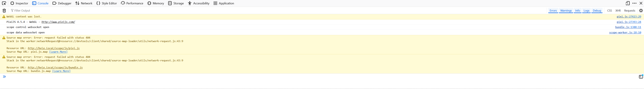Open bundle.js:1388:11 source location
The height and width of the screenshot is (89, 644).
click(628, 27)
